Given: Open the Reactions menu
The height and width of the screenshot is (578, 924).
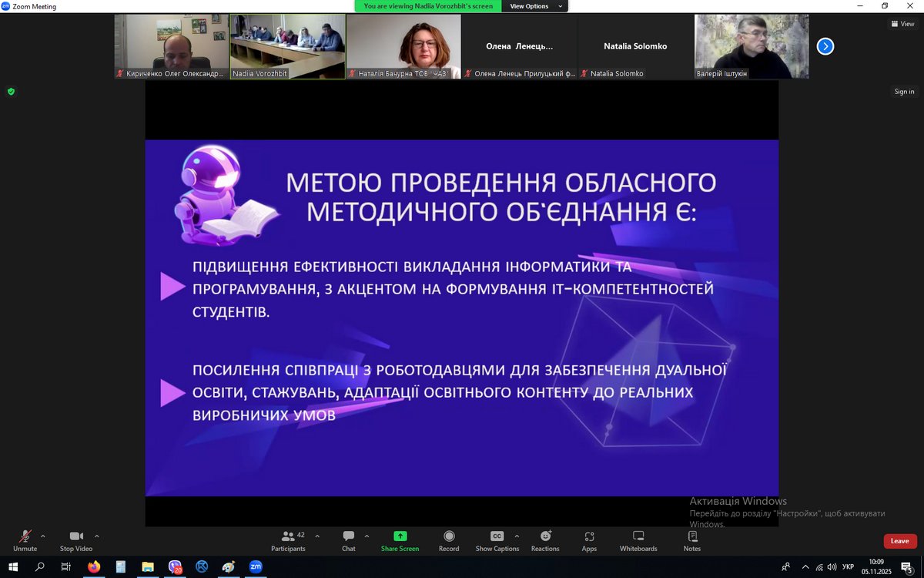Looking at the screenshot, I should [x=545, y=540].
